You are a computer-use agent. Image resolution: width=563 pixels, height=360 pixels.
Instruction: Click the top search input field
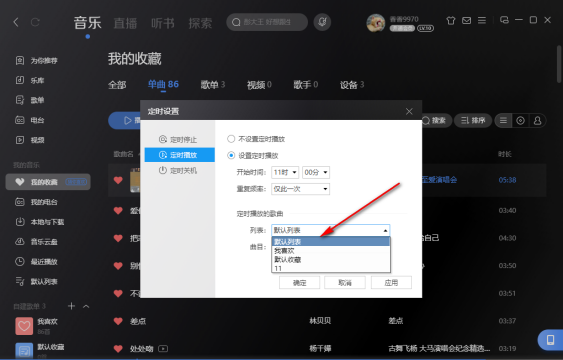tap(267, 22)
